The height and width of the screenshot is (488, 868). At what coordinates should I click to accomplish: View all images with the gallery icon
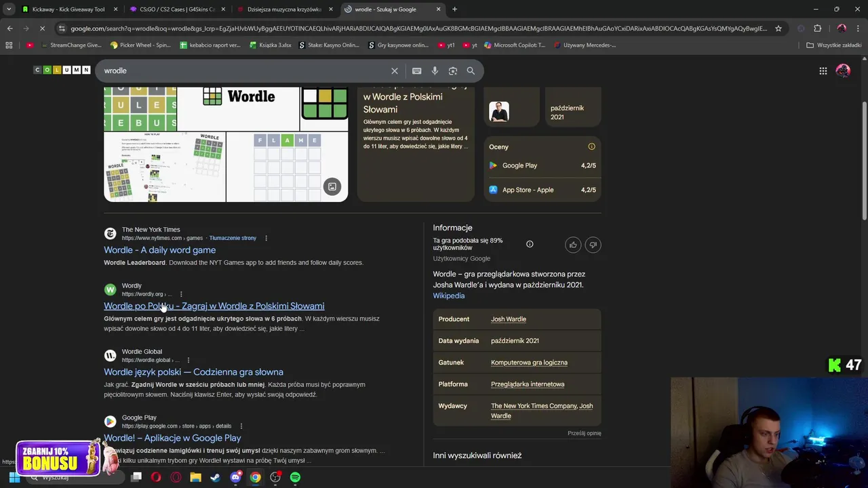coord(332,186)
